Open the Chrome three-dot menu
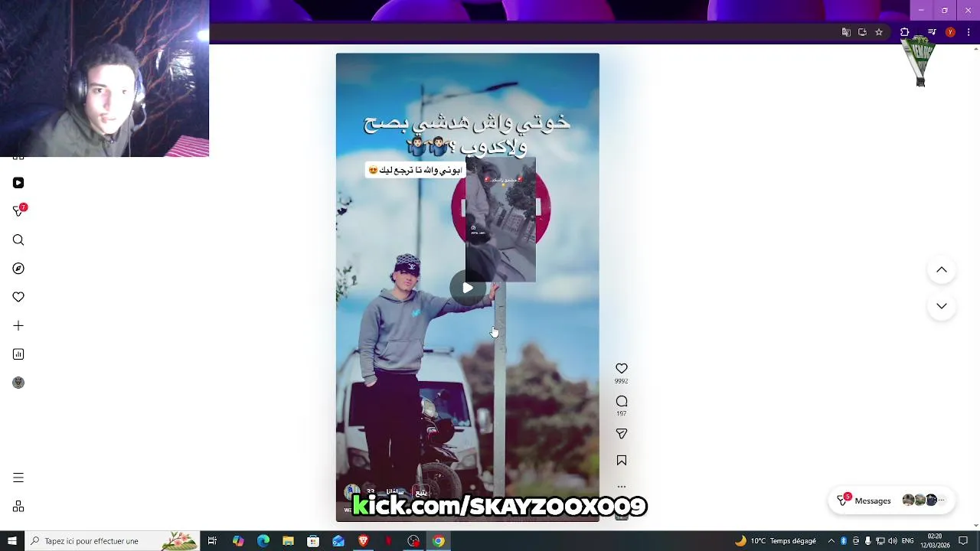980x551 pixels. 969,32
